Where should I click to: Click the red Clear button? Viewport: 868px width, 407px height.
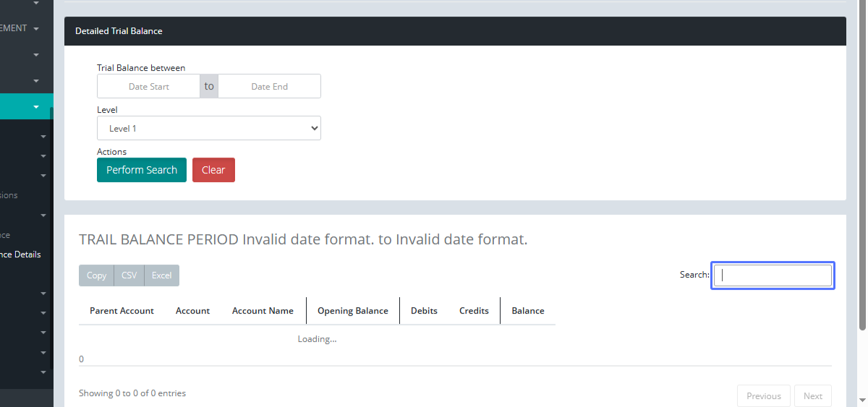[213, 170]
